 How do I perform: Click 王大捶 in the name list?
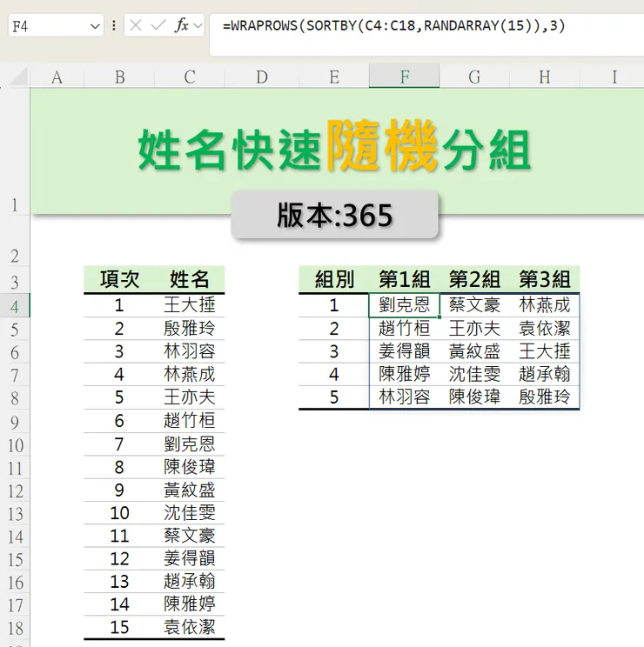190,305
